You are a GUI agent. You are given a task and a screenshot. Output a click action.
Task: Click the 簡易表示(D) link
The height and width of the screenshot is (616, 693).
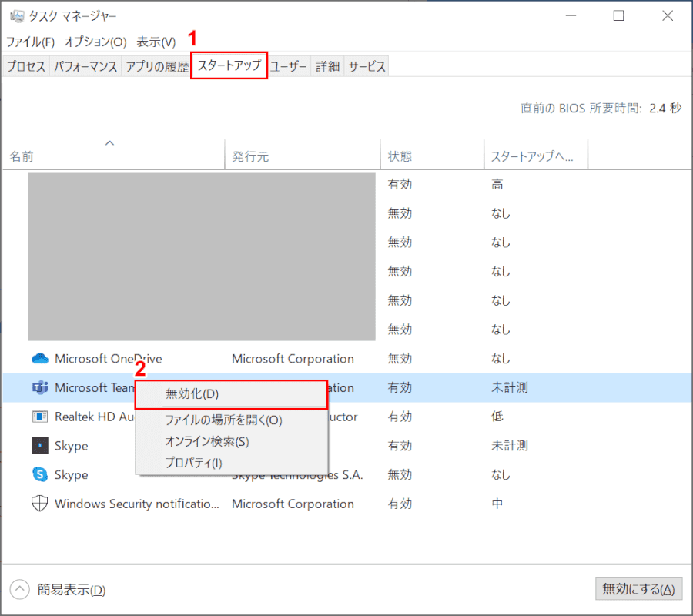(71, 590)
